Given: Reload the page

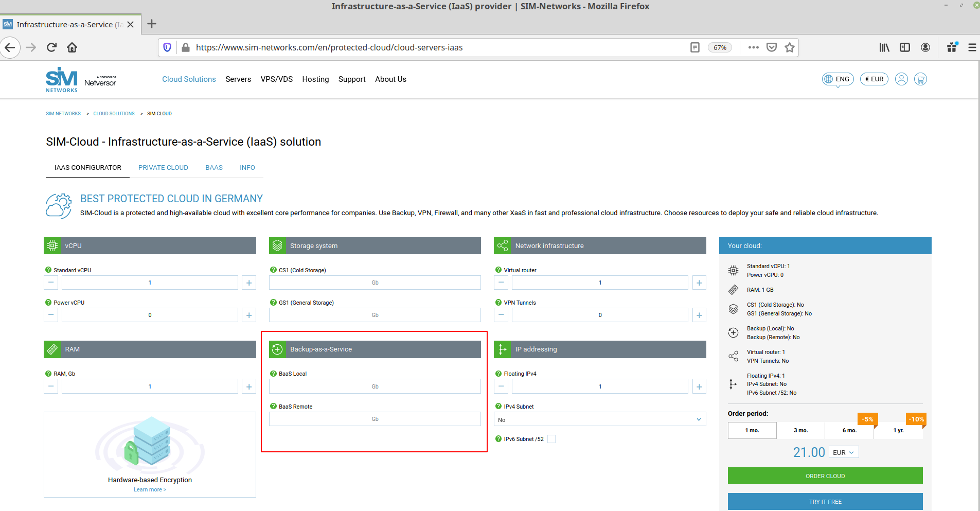Looking at the screenshot, I should click(51, 47).
